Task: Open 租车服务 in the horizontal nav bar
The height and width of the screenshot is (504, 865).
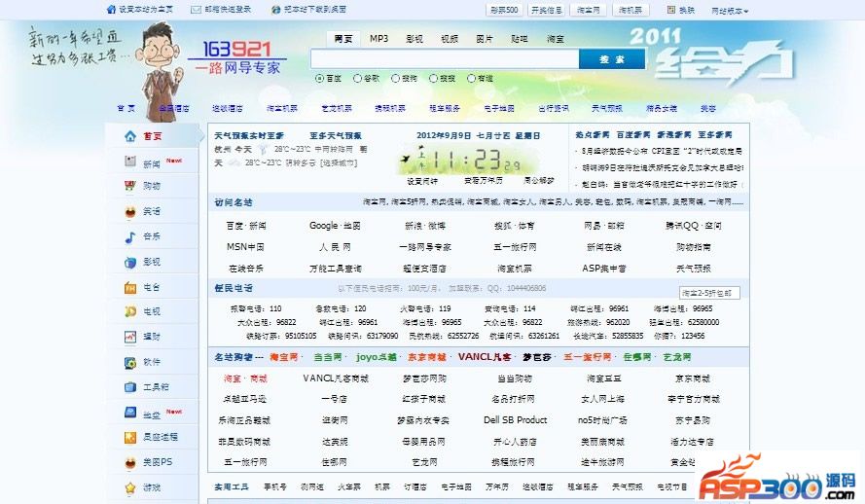Action: point(445,109)
